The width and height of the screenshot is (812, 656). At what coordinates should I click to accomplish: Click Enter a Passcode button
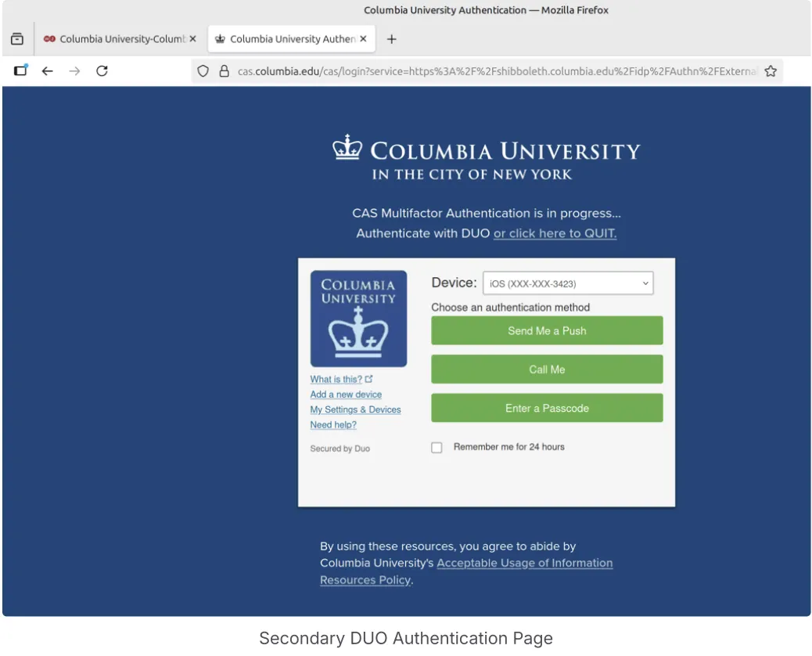547,409
